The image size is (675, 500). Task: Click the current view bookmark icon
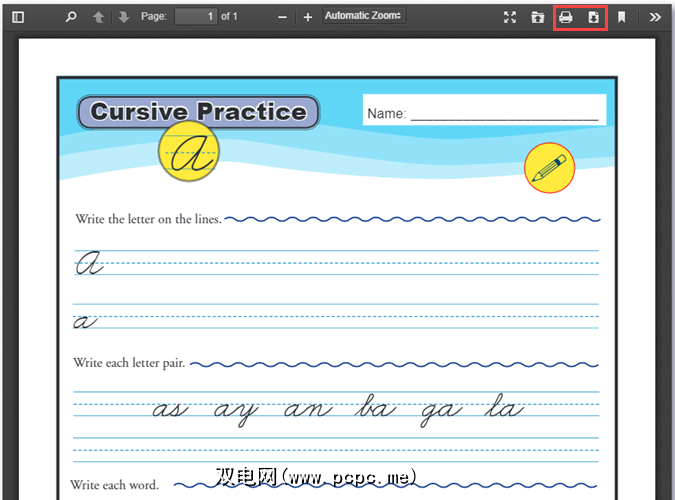tap(621, 17)
